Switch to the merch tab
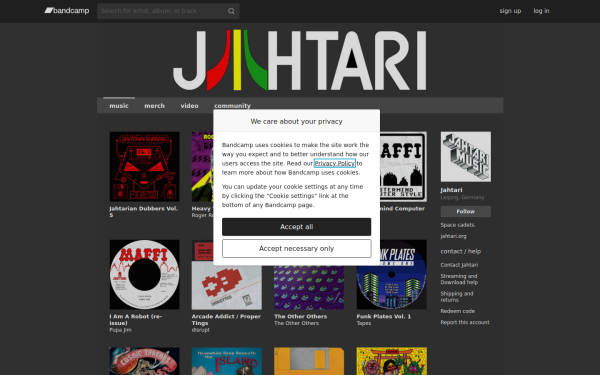The height and width of the screenshot is (375, 600). coord(155,106)
